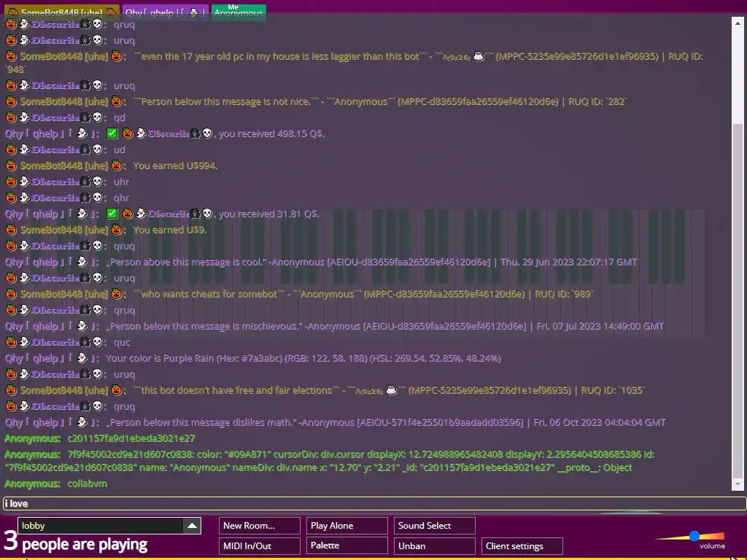This screenshot has height=560, width=747.
Task: Focus the chat input containing 'i love'
Action: click(x=374, y=503)
